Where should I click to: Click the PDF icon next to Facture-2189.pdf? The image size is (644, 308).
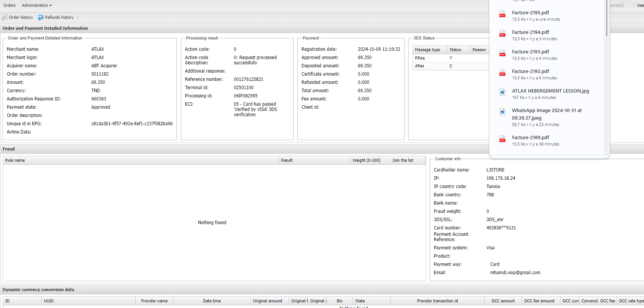[x=502, y=139]
